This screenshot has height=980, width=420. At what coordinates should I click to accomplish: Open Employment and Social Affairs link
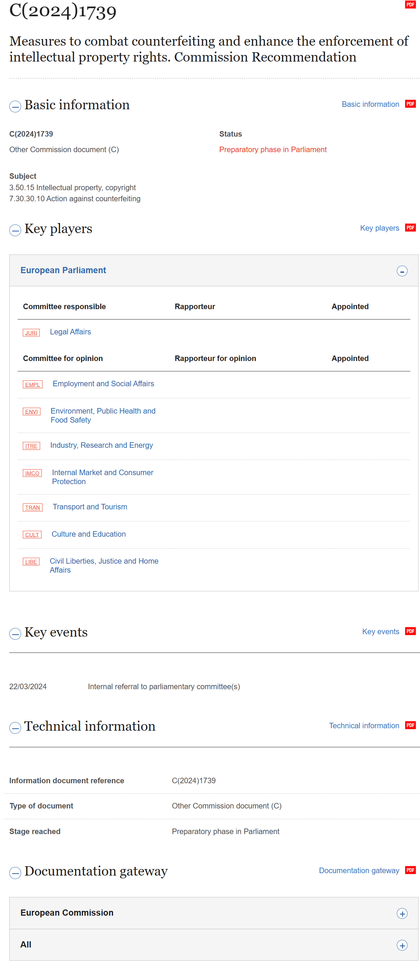pos(103,383)
